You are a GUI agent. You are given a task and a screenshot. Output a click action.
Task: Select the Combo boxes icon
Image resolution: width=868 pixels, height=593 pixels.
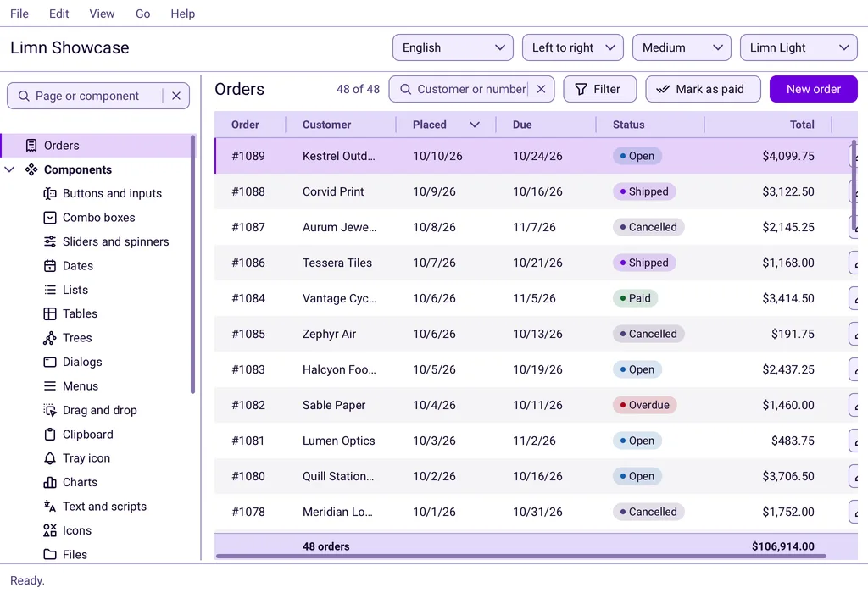tap(50, 218)
